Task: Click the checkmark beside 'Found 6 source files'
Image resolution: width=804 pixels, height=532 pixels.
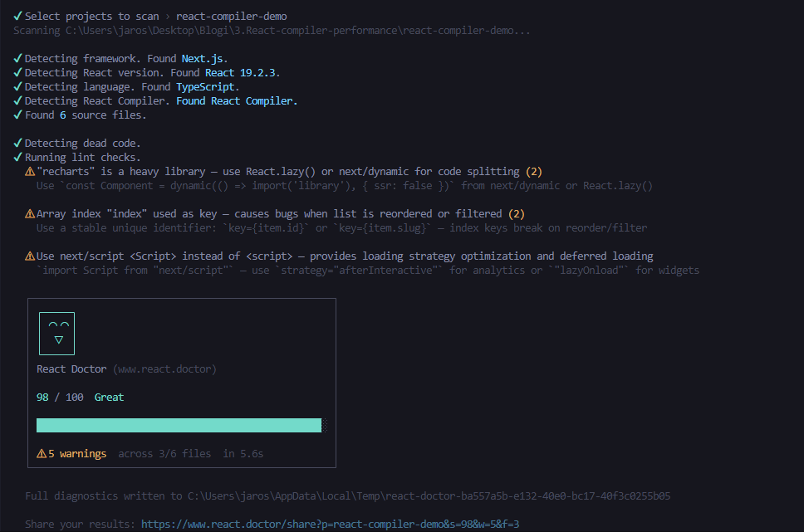Action: [x=17, y=115]
